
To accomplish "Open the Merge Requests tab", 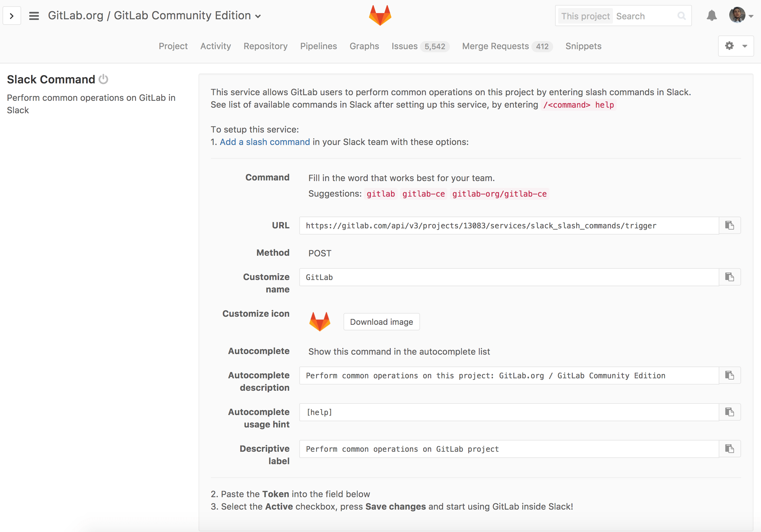I will 495,46.
